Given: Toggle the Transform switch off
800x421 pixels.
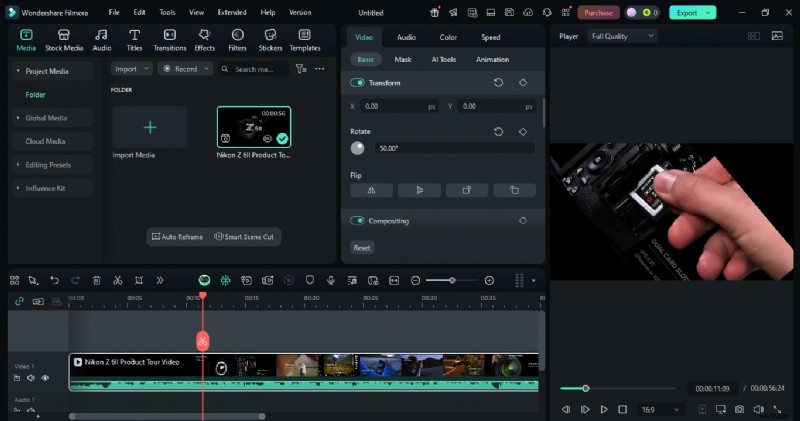Looking at the screenshot, I should point(357,83).
